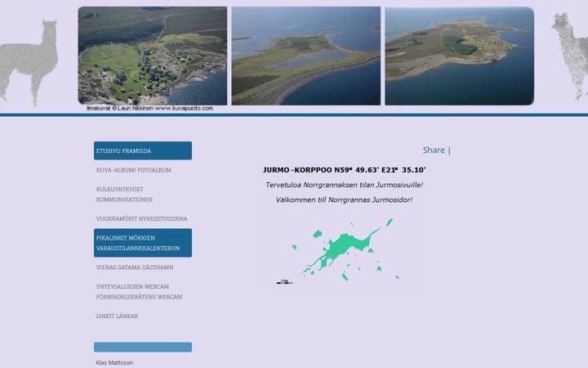
Task: Click the Tervetuloa Norrgrannaksen welcome text
Action: (345, 185)
